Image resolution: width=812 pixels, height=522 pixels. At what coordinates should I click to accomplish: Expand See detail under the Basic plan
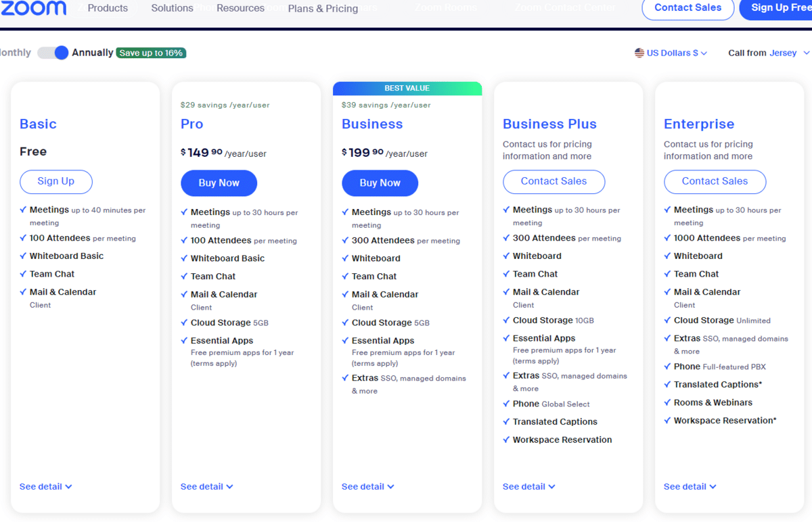pos(46,487)
